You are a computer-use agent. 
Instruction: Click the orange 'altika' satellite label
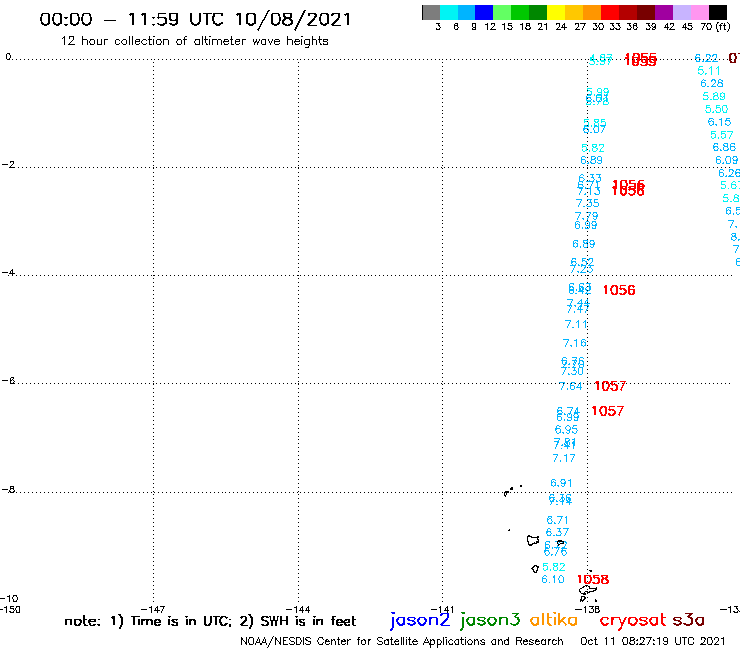pos(553,620)
